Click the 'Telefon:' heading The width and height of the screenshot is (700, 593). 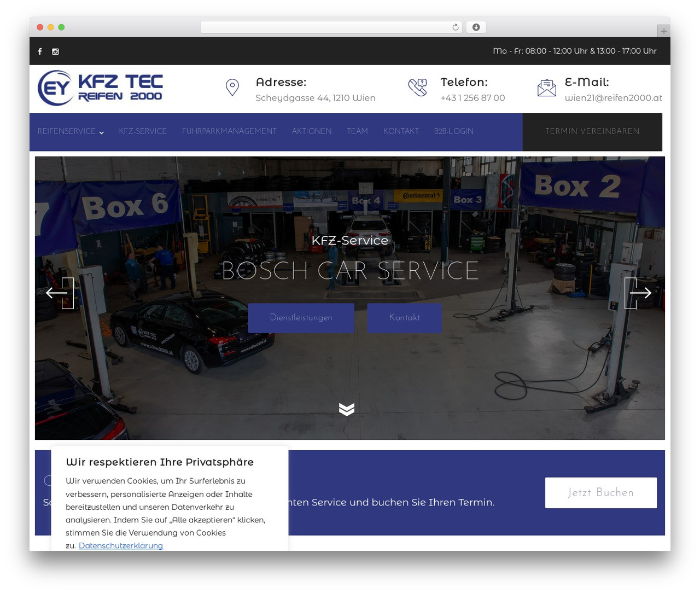pyautogui.click(x=464, y=82)
